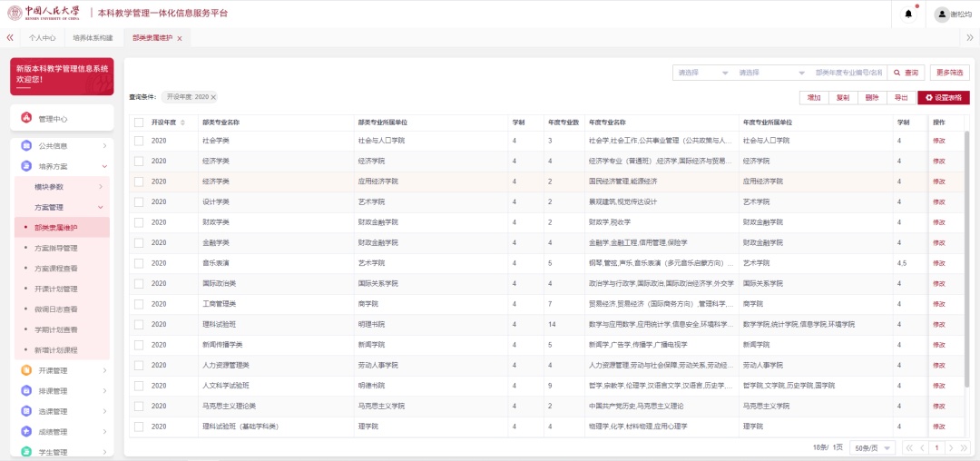This screenshot has height=461, width=980.
Task: Select the checkbox for 音乐表演 row
Action: tap(139, 263)
